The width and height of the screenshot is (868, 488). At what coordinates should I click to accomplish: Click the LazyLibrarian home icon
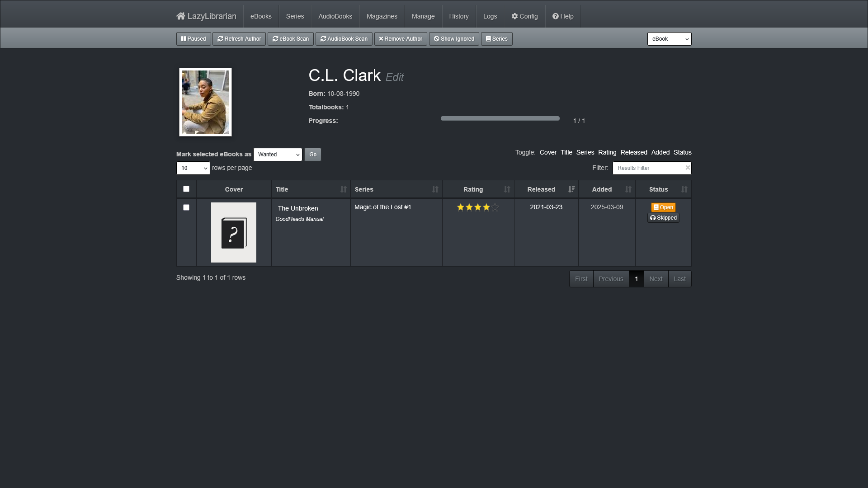point(181,16)
